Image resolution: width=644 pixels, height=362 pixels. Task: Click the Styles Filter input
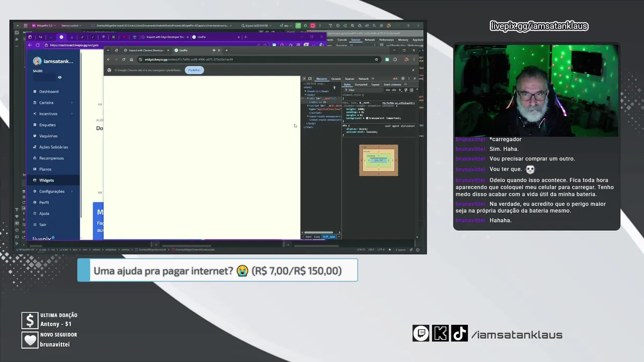click(x=365, y=90)
